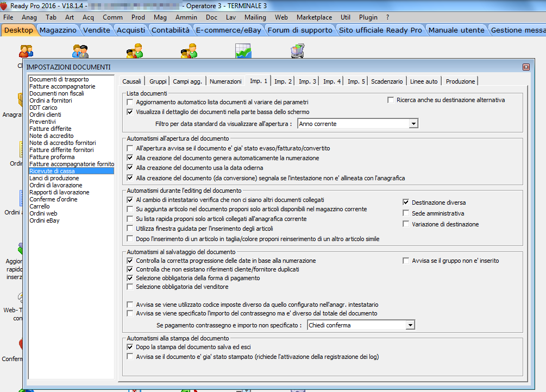This screenshot has height=392, width=546.
Task: Toggle header alignment warning on conversion creation
Action: pos(130,178)
